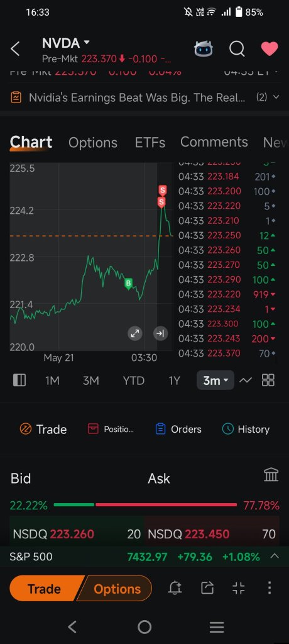Share the stock via share icon

pos(207,589)
